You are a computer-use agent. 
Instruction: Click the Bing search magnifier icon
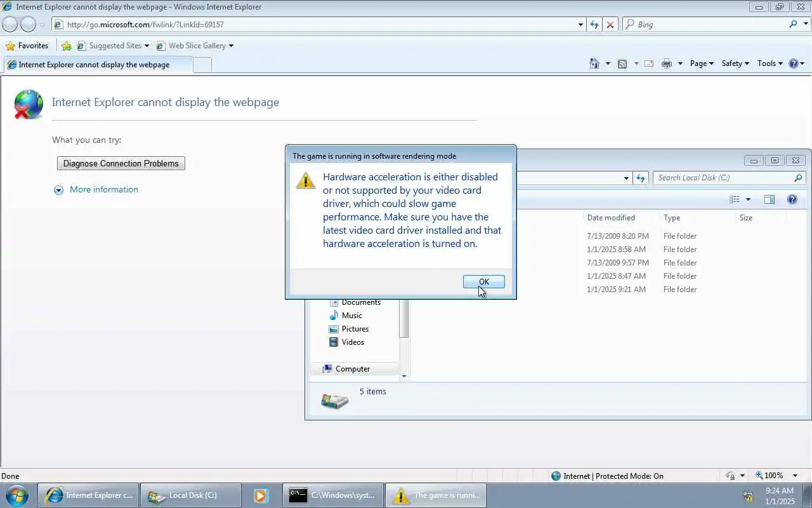pos(793,24)
